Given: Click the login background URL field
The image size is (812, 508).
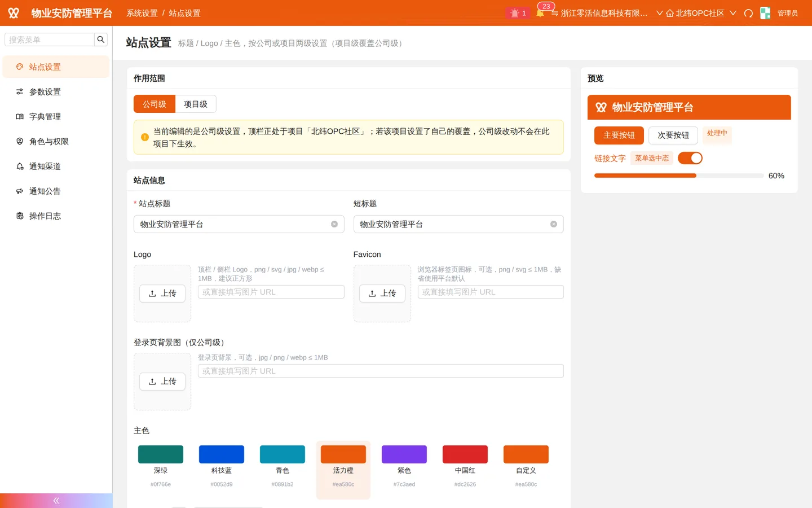Looking at the screenshot, I should (x=381, y=371).
